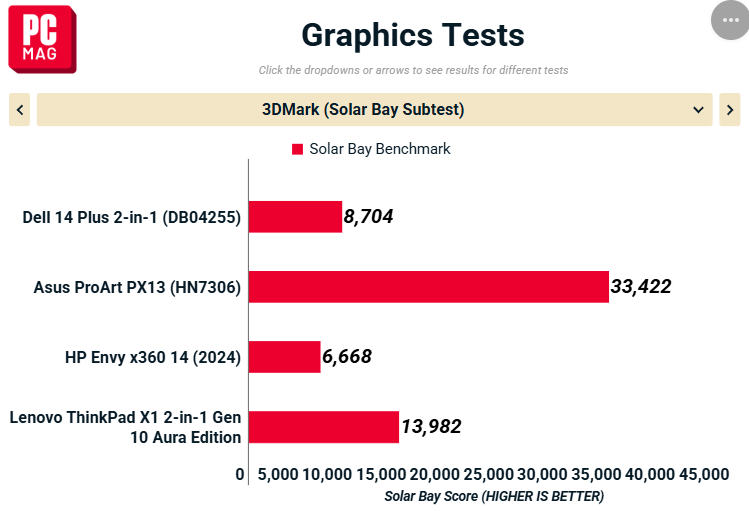Click the 33,422 score label
Image resolution: width=749 pixels, height=511 pixels.
[x=641, y=287]
